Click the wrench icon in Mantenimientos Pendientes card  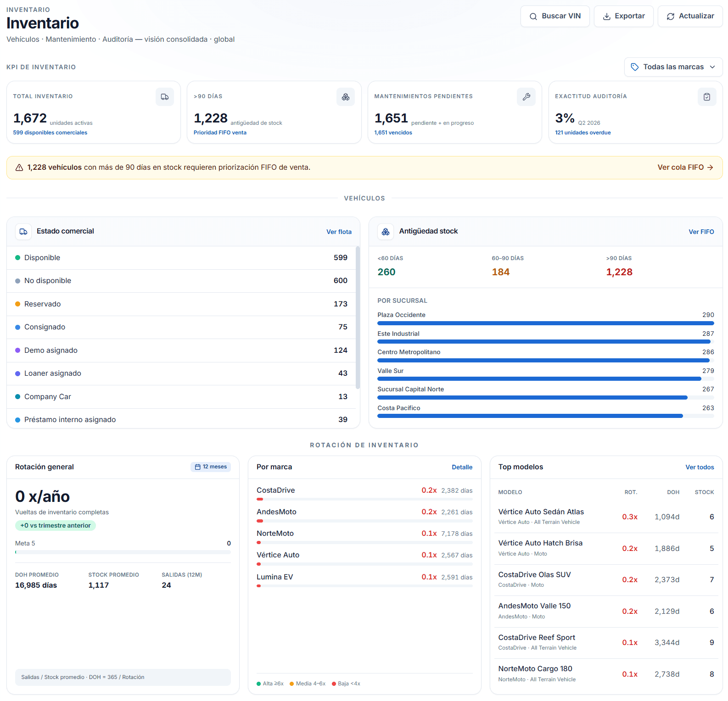[x=526, y=97]
